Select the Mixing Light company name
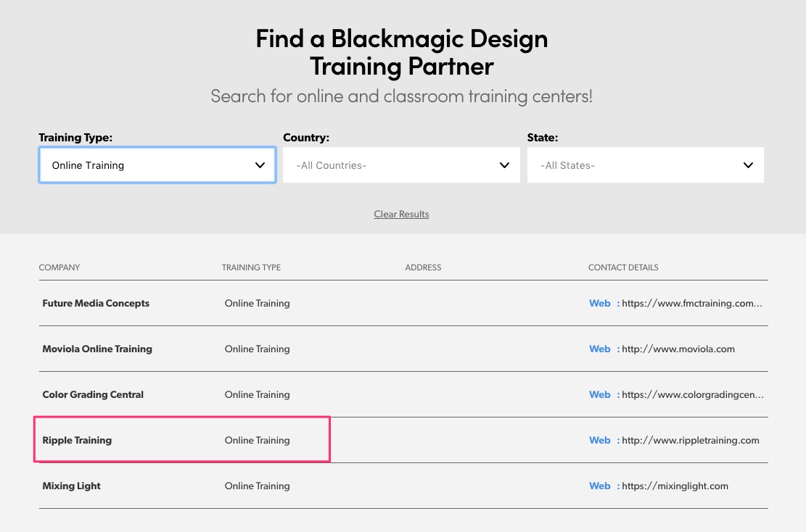The width and height of the screenshot is (806, 532). [x=71, y=486]
